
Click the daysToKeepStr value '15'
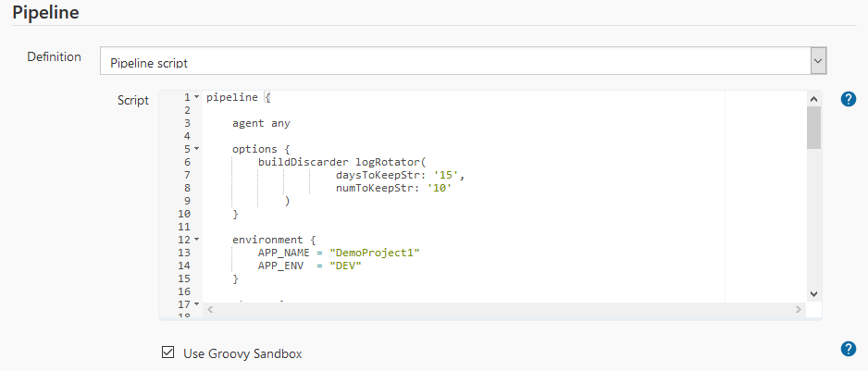[x=445, y=175]
